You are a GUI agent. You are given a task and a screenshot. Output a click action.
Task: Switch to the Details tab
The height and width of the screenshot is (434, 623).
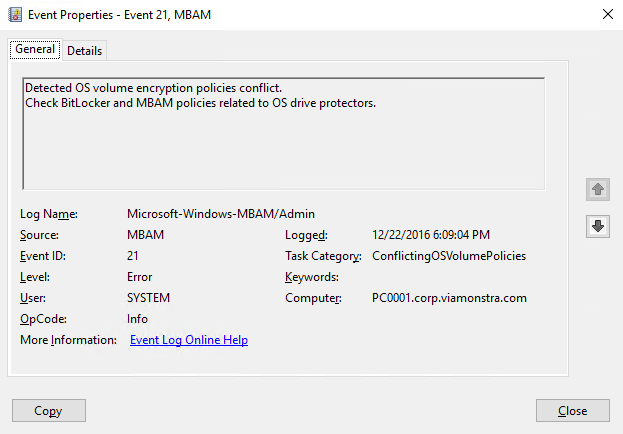tap(85, 51)
